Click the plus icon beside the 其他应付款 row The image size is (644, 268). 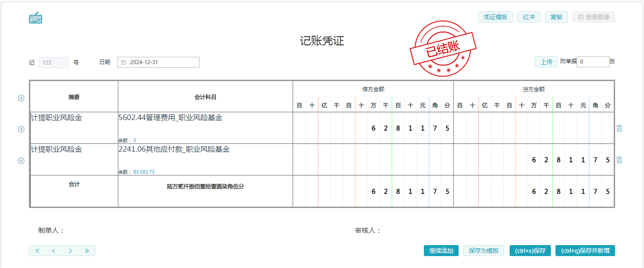(x=21, y=161)
